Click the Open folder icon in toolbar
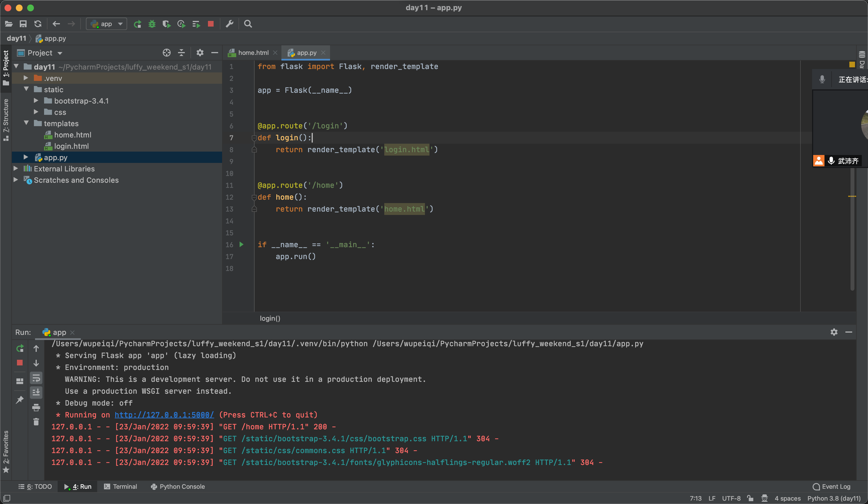Screen dimensions: 868x504 (x=8, y=24)
